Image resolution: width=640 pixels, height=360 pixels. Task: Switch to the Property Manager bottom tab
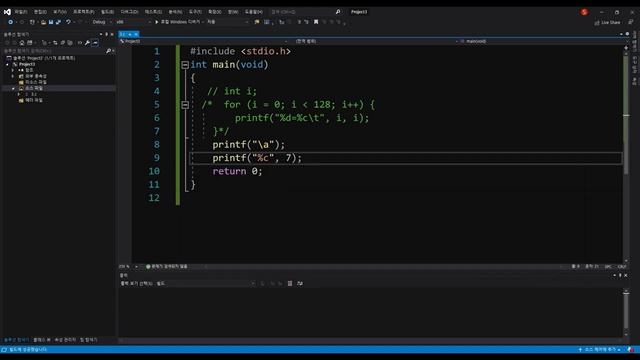(65, 340)
